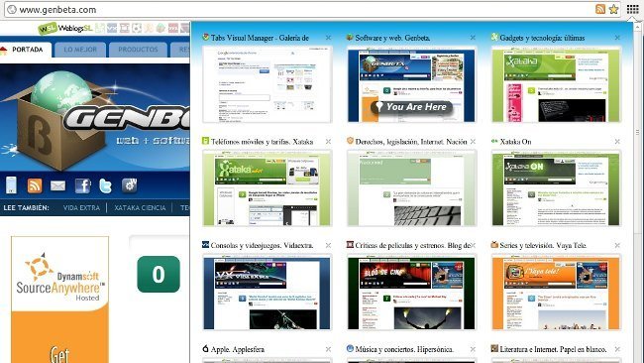Follow the VIDA EXTRA link
The width and height of the screenshot is (644, 363).
pos(81,208)
